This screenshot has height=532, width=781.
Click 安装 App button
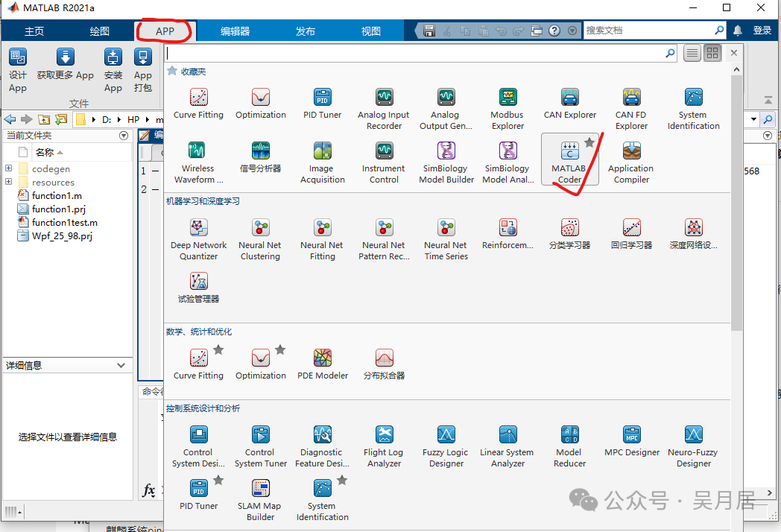113,70
